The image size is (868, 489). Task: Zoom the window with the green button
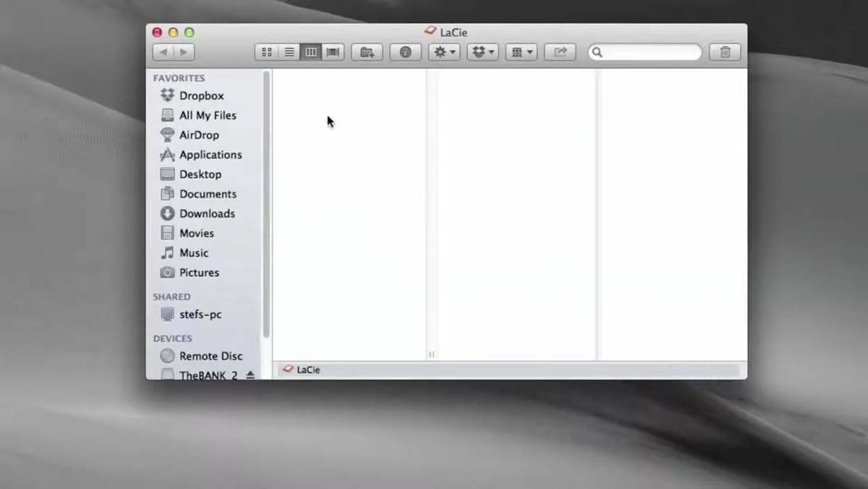[x=190, y=33]
